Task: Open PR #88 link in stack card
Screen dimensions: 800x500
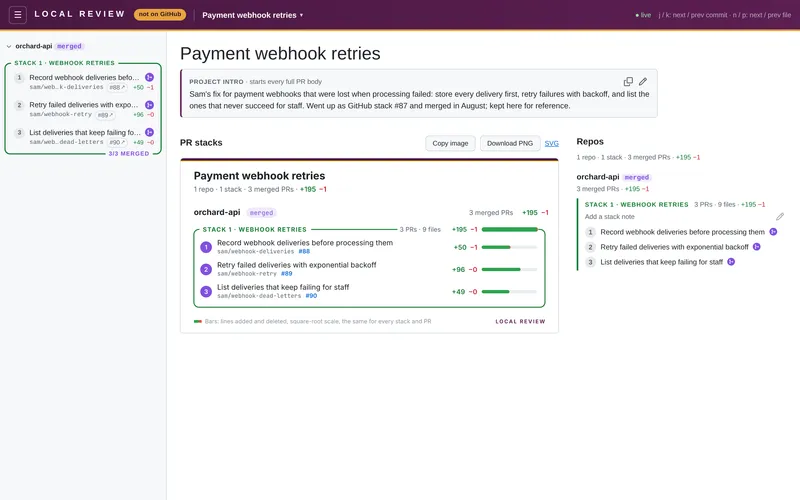Action: (304, 252)
